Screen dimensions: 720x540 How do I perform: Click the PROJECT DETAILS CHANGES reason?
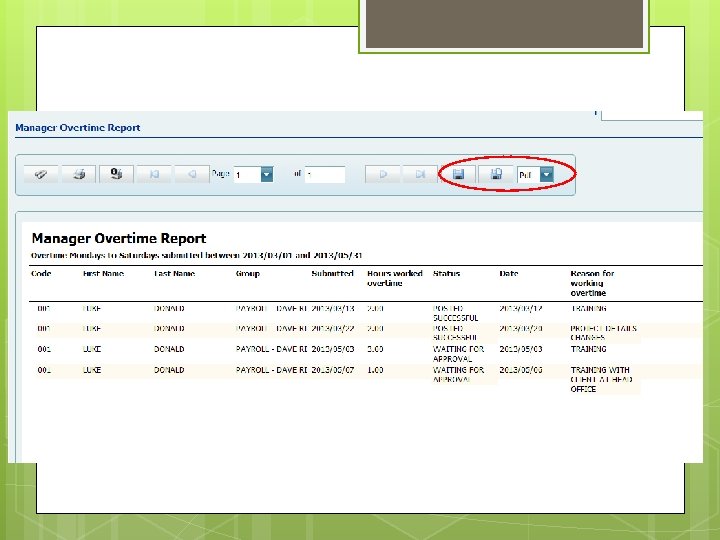603,333
